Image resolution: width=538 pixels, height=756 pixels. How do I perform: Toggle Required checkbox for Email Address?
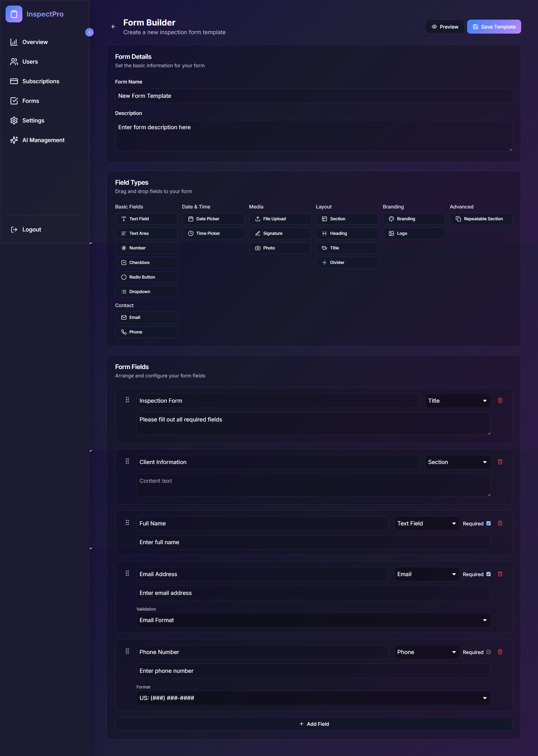[x=488, y=574]
